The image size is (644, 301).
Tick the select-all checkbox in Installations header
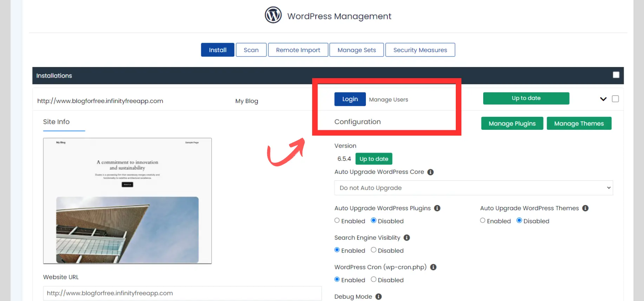point(616,75)
